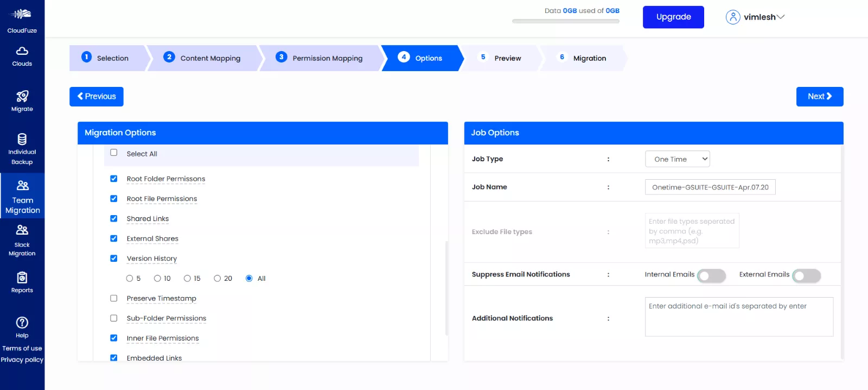Open the Job Type dropdown
The image size is (868, 390).
(678, 159)
